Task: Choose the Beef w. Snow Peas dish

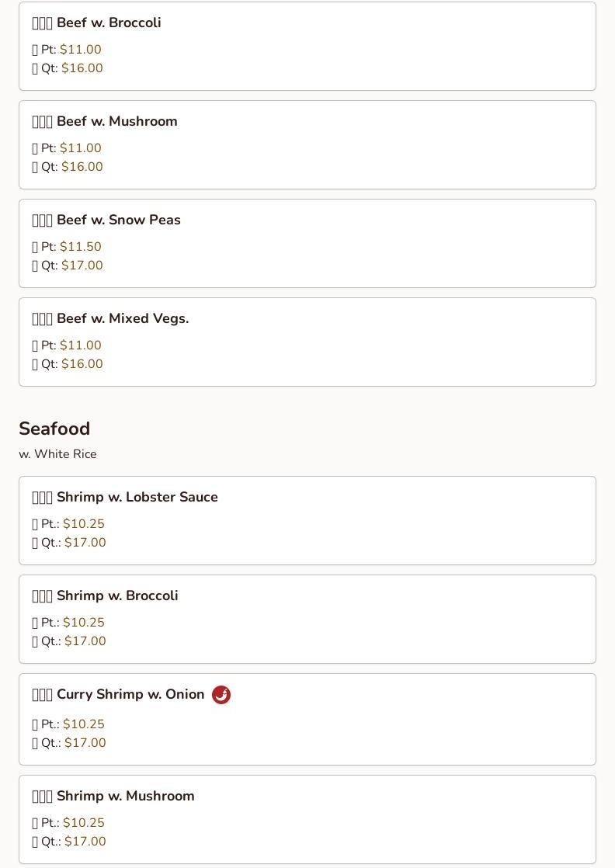Action: click(118, 220)
